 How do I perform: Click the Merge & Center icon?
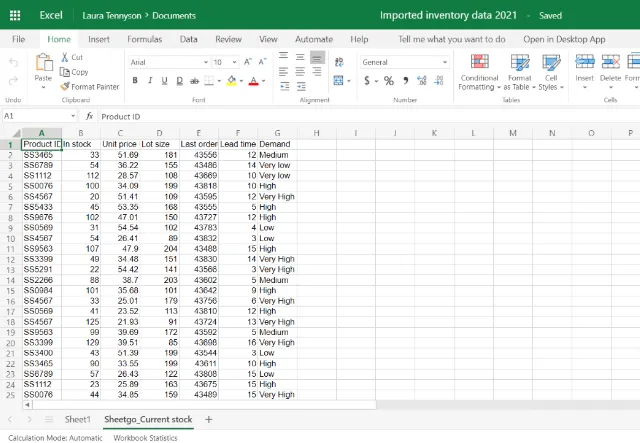point(338,80)
